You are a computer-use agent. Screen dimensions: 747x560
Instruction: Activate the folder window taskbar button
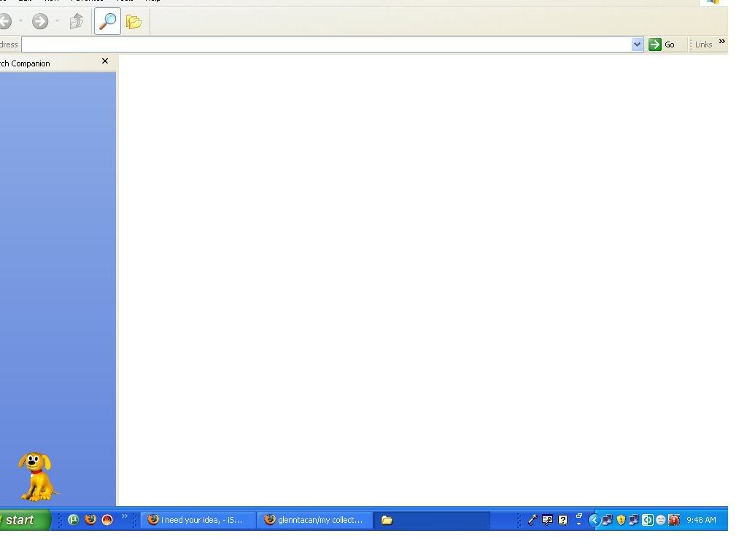pos(432,520)
